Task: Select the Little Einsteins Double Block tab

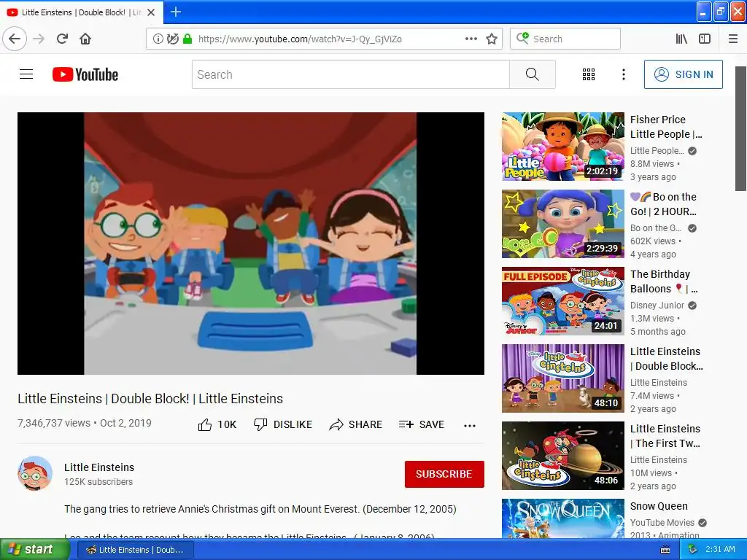Action: (82, 12)
